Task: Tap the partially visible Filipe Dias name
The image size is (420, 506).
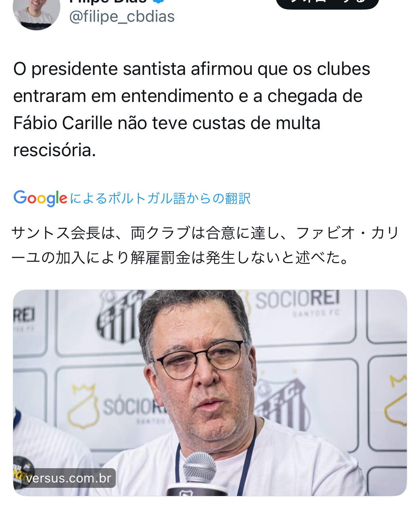Action: pos(108,1)
